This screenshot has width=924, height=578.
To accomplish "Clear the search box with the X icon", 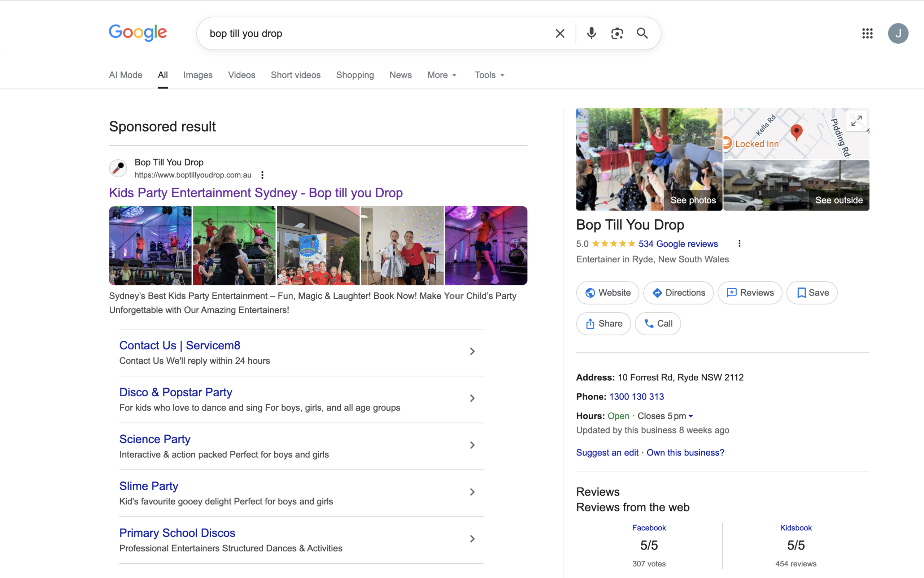I will 560,33.
